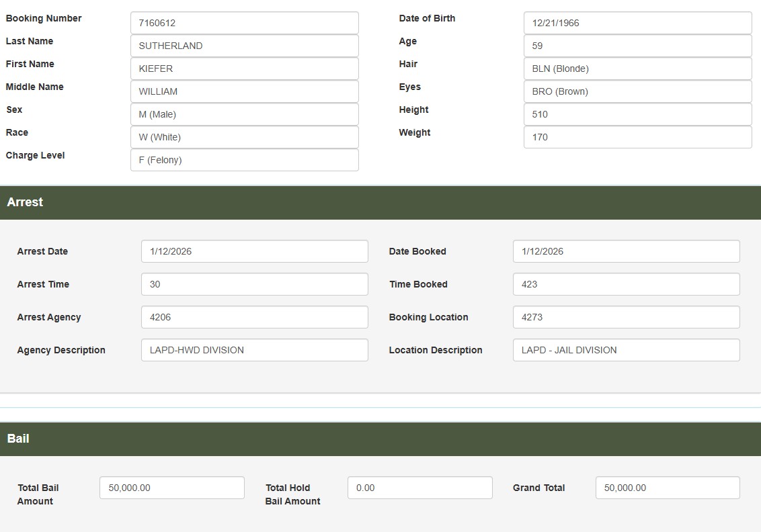The image size is (761, 532).
Task: Click the Height field showing 510
Action: [638, 114]
